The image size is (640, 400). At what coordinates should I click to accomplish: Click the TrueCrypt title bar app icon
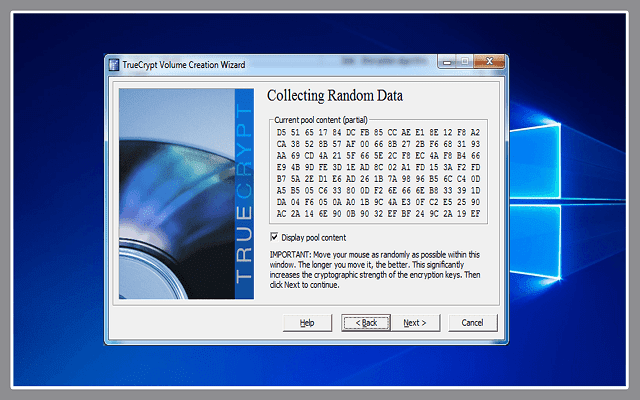click(x=114, y=65)
